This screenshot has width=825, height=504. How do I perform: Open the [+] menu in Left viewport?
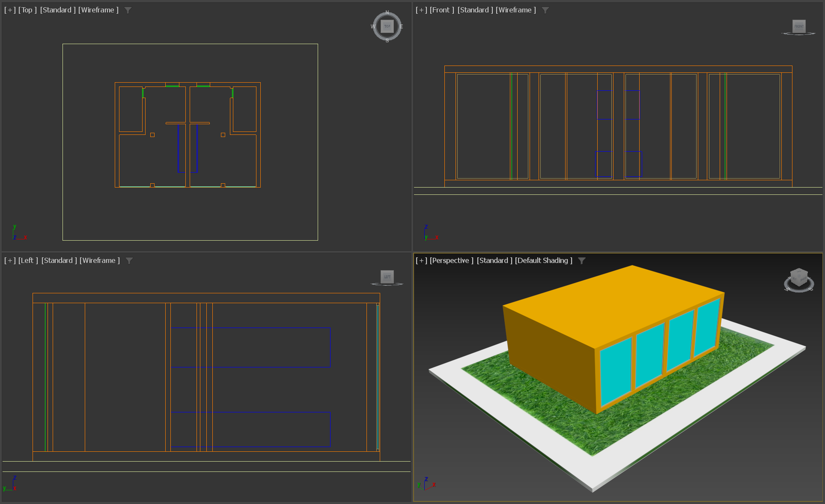[10, 260]
